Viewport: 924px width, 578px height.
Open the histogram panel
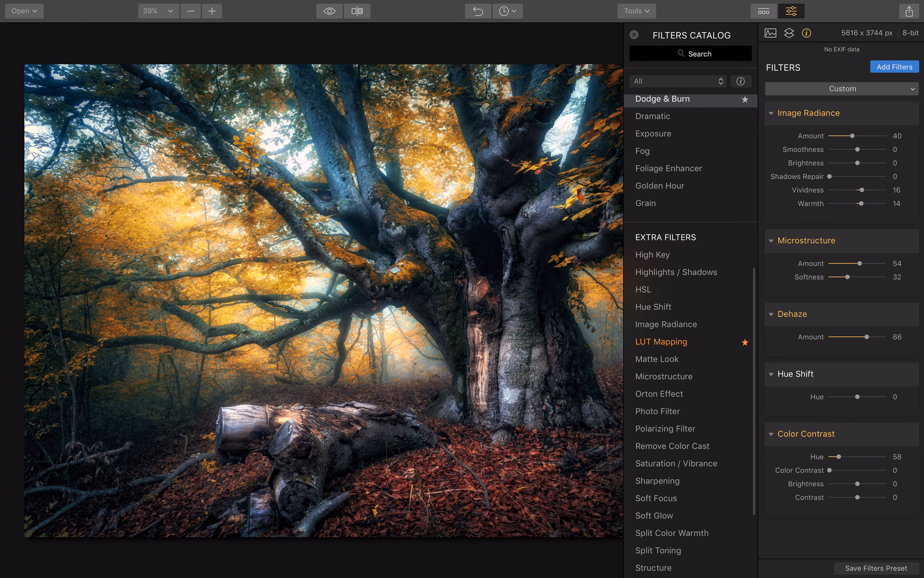pyautogui.click(x=770, y=33)
